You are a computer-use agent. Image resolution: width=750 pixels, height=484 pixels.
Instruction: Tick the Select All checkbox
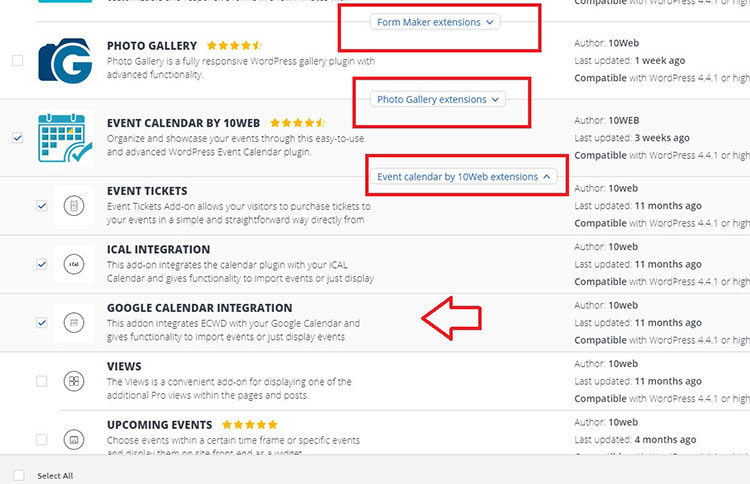tap(19, 475)
